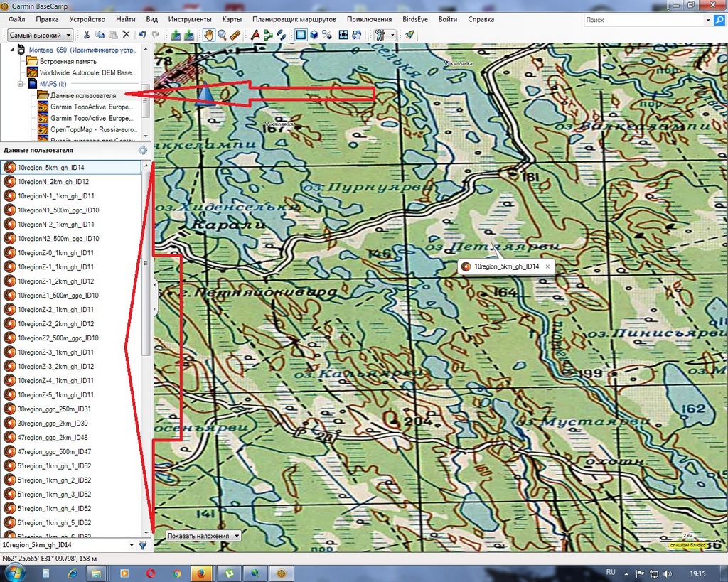728x582 pixels.
Task: Collapse the Montana 650 device node
Action: 14,50
